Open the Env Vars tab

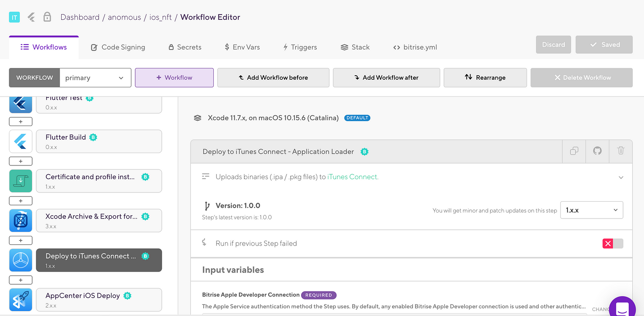click(x=242, y=47)
